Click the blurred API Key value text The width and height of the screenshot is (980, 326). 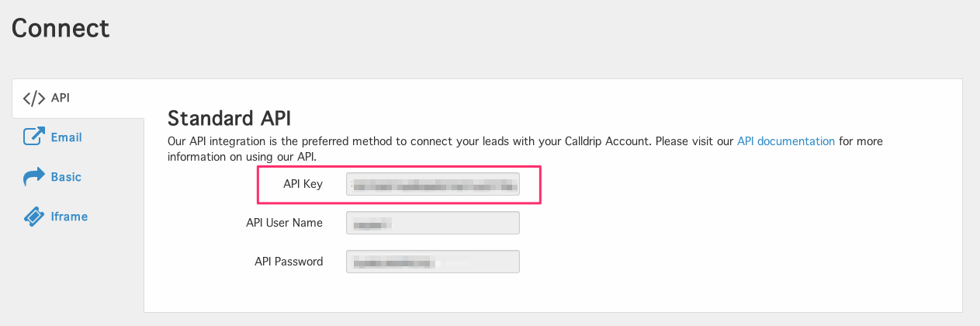coord(433,185)
